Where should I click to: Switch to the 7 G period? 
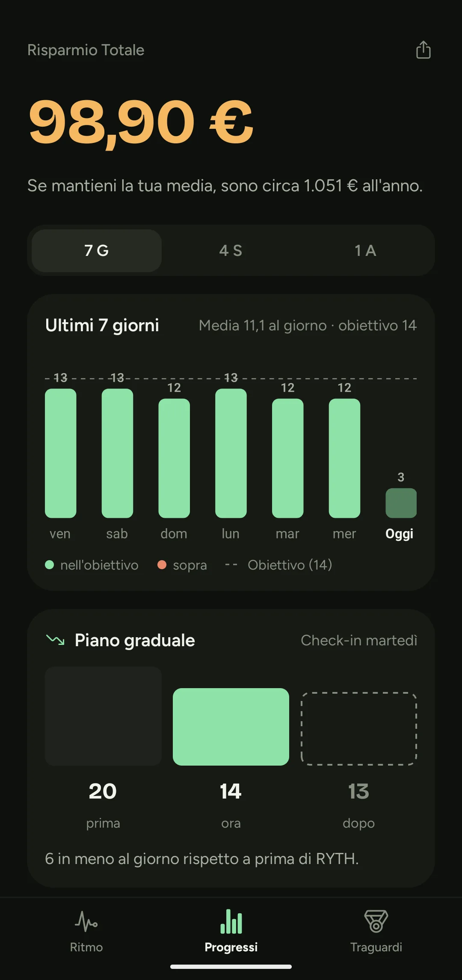pyautogui.click(x=97, y=251)
